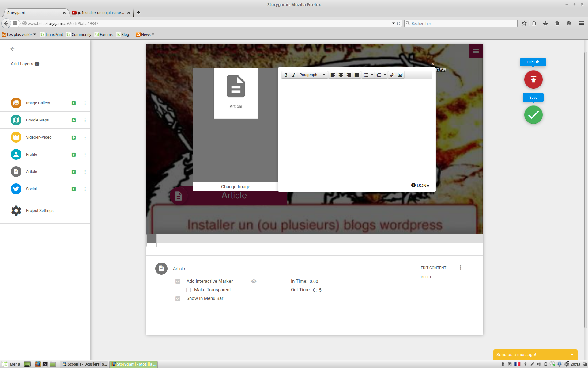Click Change Image button

tap(236, 187)
